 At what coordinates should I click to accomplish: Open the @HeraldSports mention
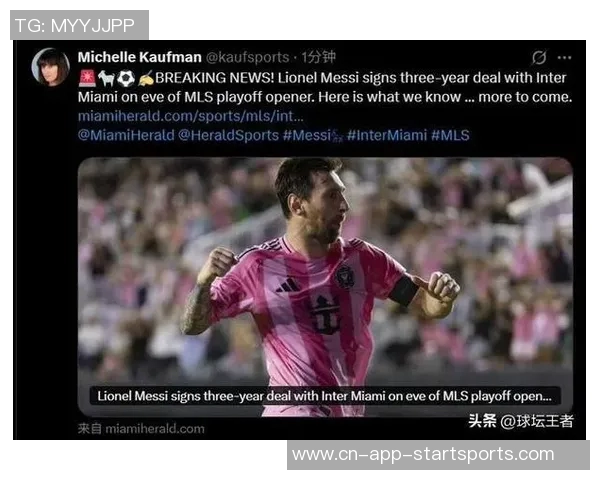[x=228, y=136]
